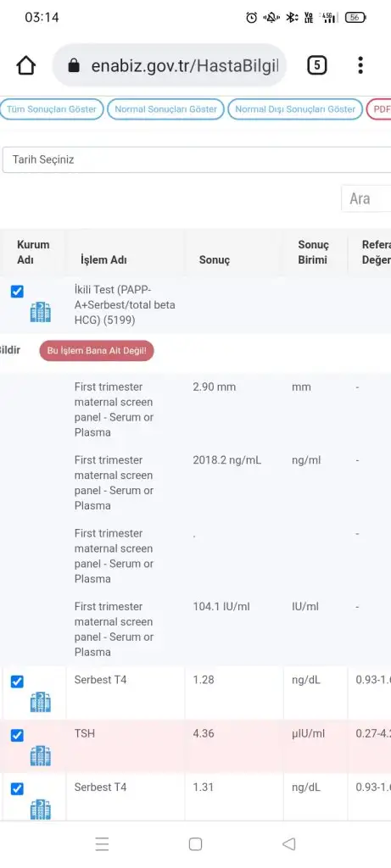Click Normal Sonuçları Göster button
The width and height of the screenshot is (391, 868).
pos(165,109)
